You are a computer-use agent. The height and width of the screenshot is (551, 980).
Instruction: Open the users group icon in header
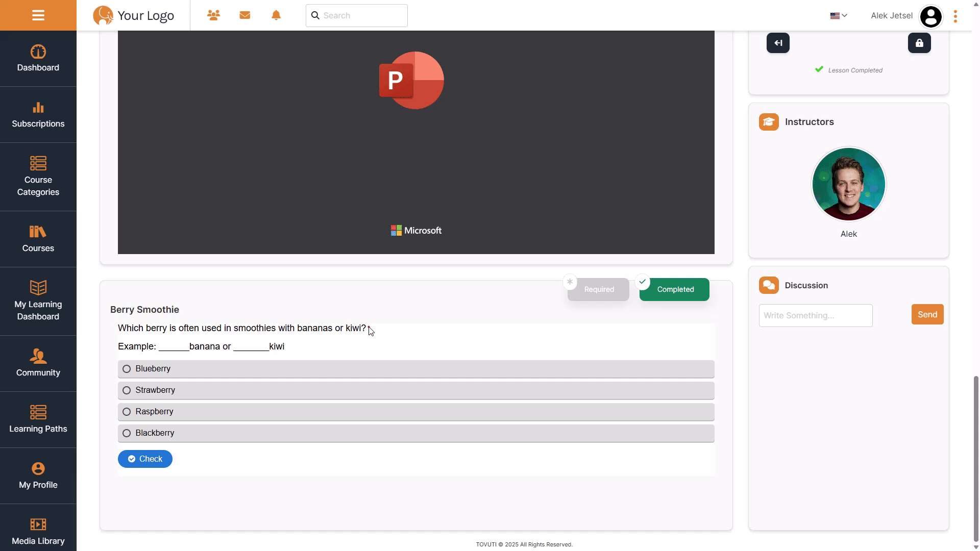point(213,15)
